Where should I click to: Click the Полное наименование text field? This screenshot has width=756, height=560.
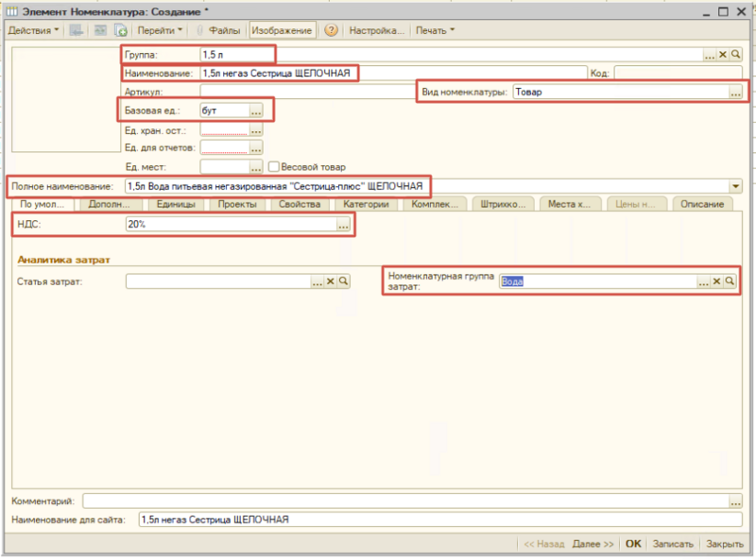coord(427,186)
